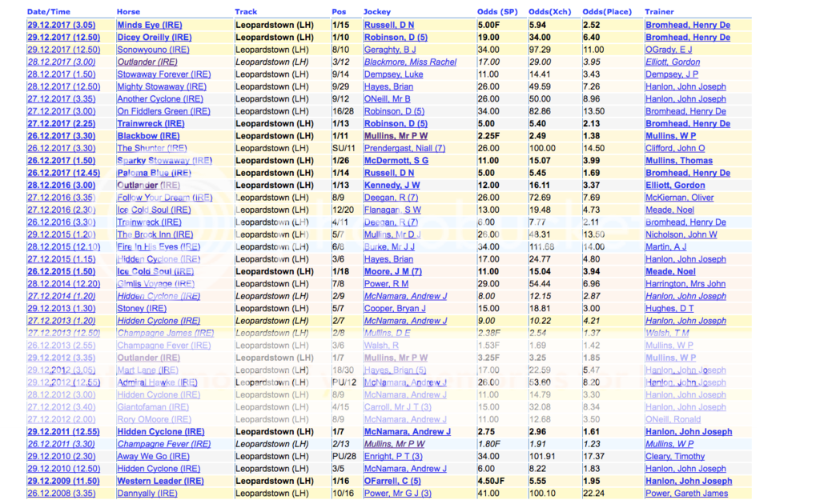Open trainer Power, Garrett James link

686,494
